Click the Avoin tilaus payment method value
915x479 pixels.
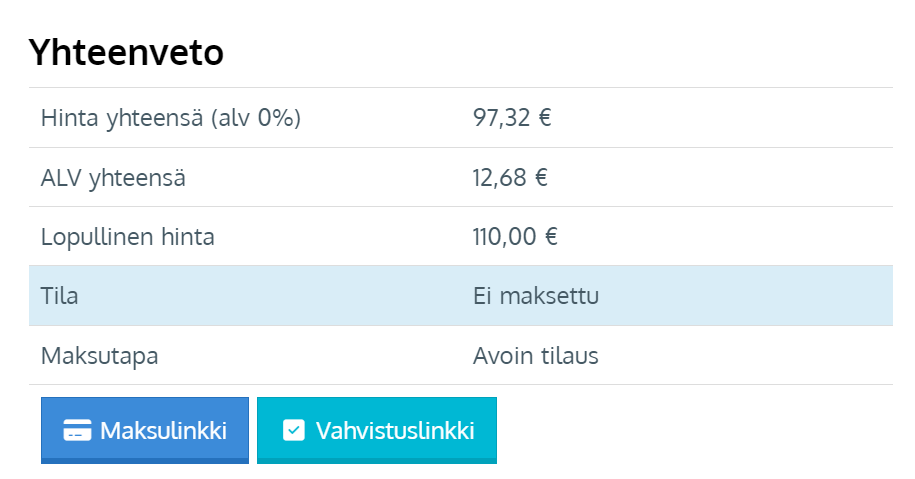click(x=536, y=355)
